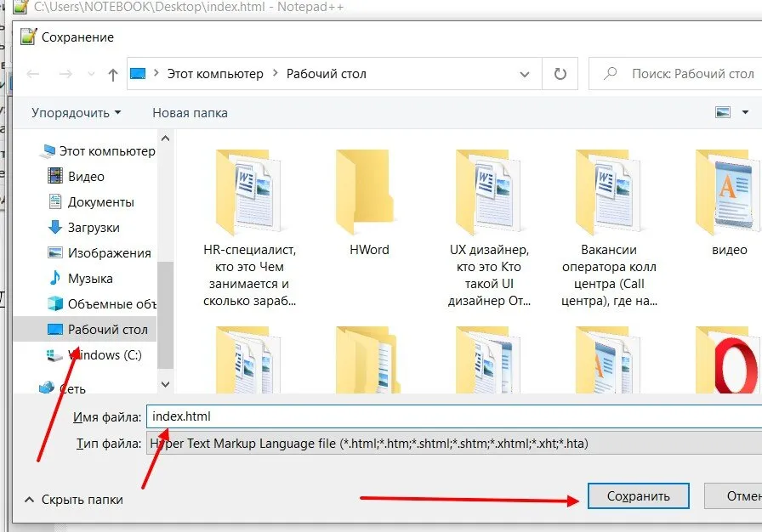Select the Загрузки sidebar item
762x532 pixels.
(x=94, y=227)
